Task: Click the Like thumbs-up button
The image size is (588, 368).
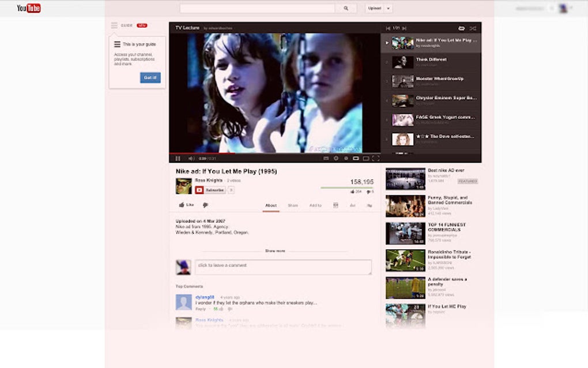Action: pos(186,205)
